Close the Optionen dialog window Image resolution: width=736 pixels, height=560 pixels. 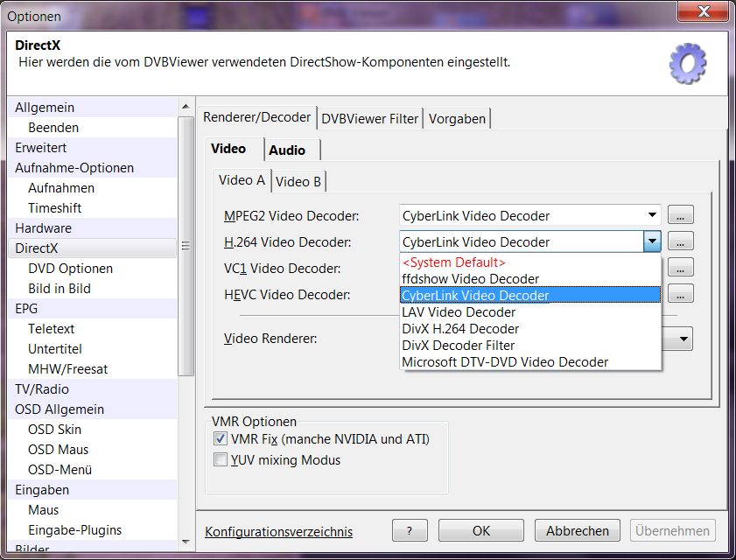[703, 11]
